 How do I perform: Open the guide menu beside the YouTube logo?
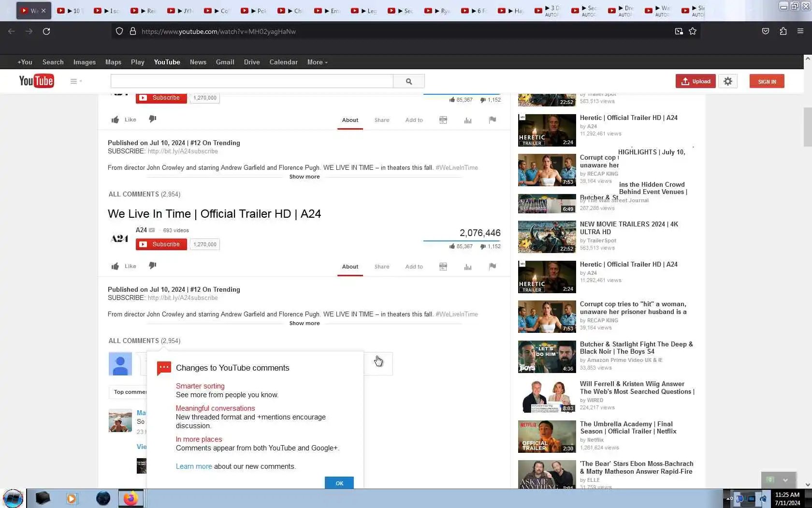[x=76, y=81]
